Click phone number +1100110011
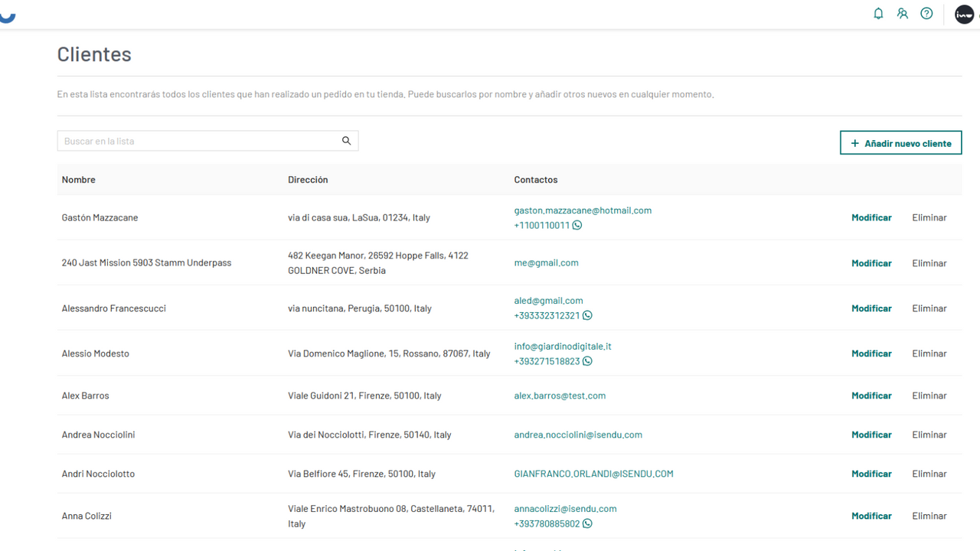980x551 pixels. click(x=542, y=225)
